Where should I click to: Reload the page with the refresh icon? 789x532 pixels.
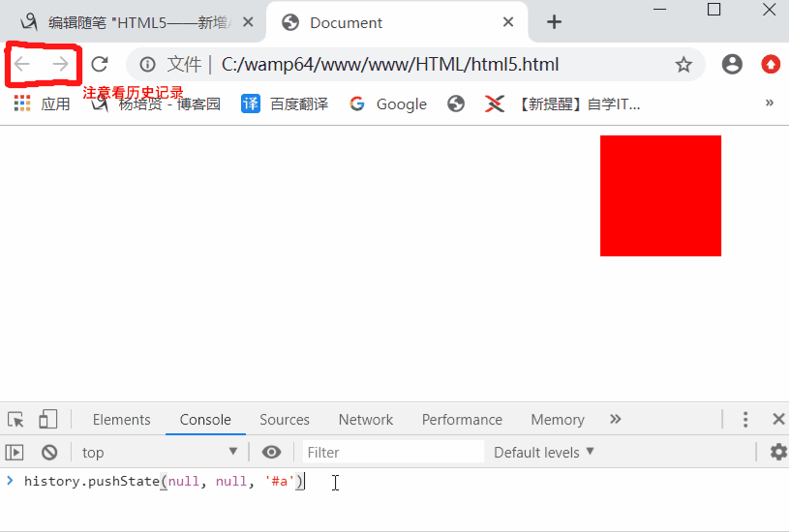point(100,64)
